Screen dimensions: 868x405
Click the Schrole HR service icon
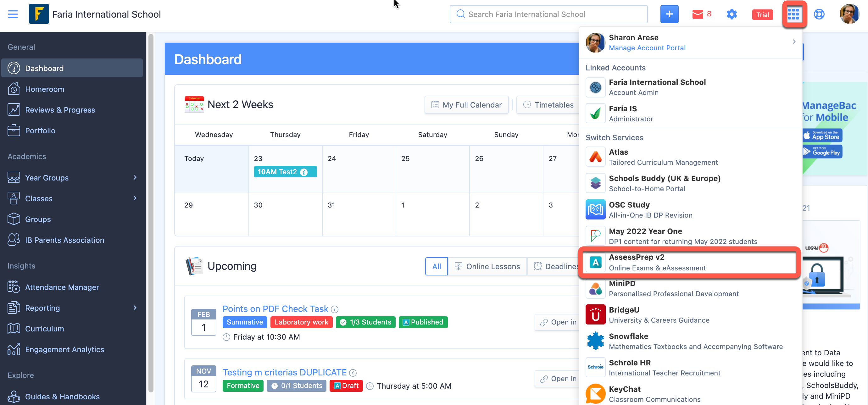click(595, 367)
